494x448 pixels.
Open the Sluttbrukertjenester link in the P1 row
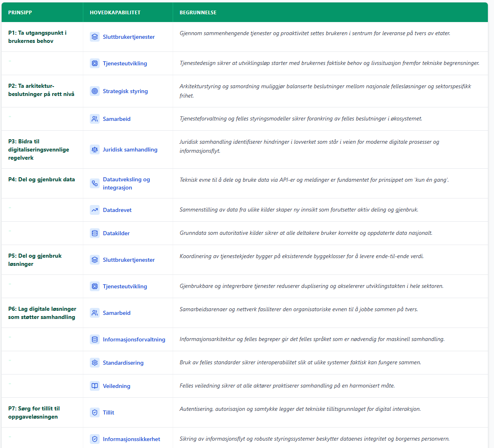(129, 37)
